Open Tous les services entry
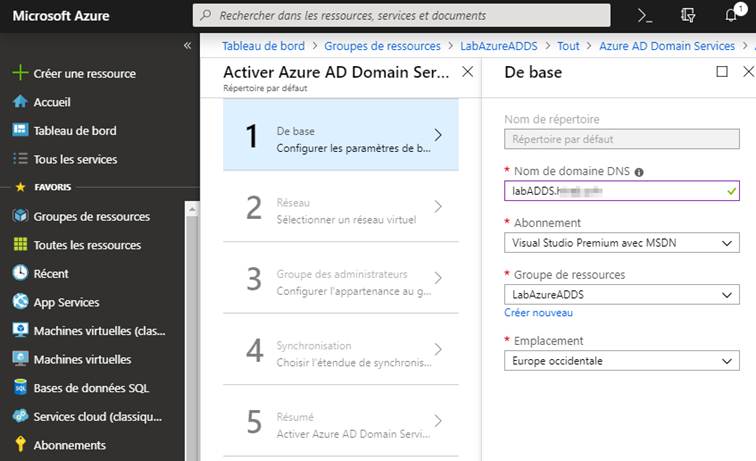 (75, 159)
